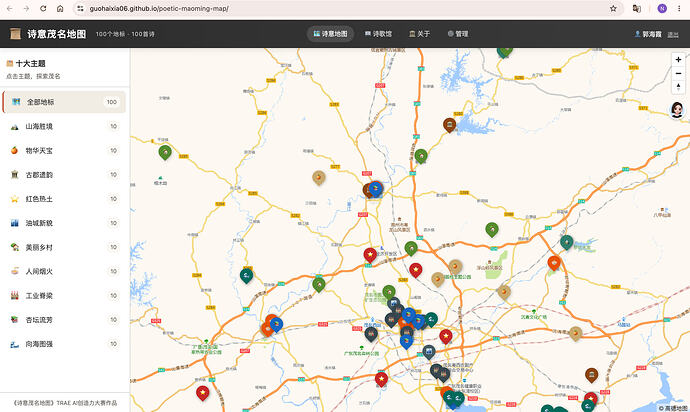View site information icon in address bar

80,8
